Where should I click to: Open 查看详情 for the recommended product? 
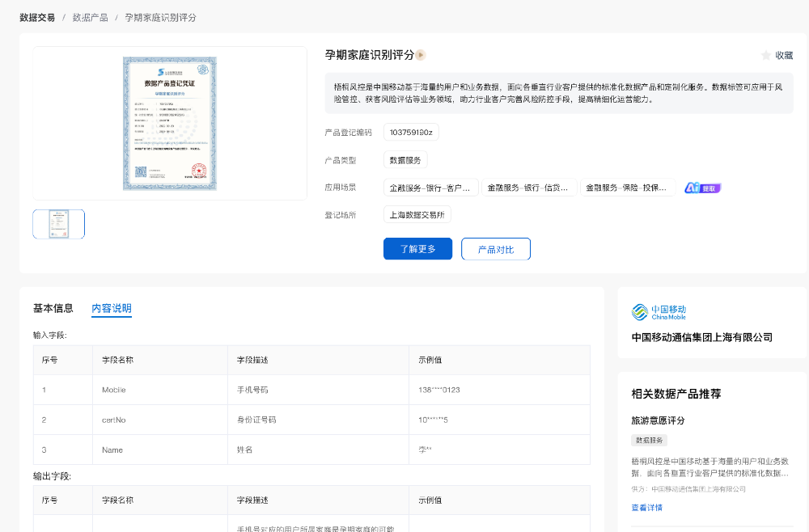pyautogui.click(x=646, y=508)
